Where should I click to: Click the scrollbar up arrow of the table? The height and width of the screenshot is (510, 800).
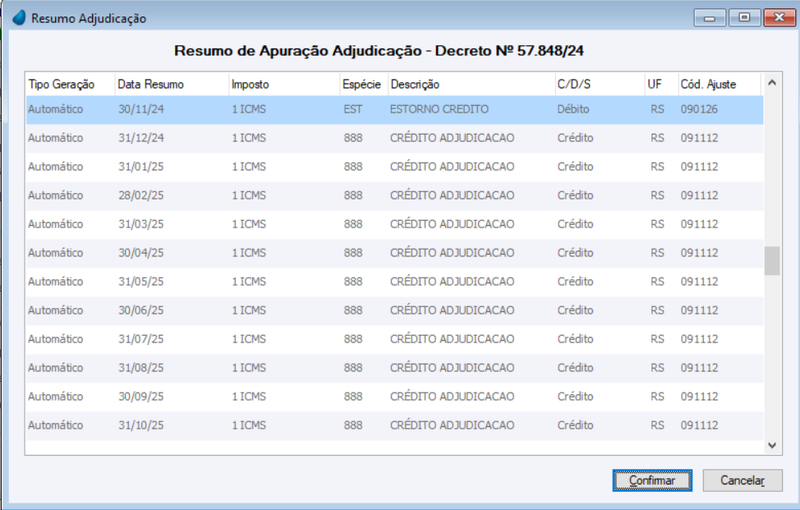[772, 83]
